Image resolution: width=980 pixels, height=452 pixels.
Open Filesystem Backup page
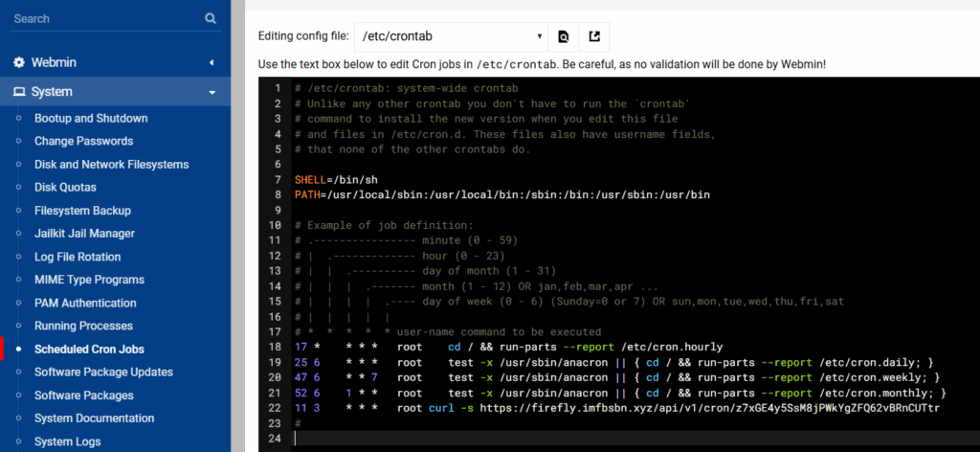pyautogui.click(x=82, y=211)
